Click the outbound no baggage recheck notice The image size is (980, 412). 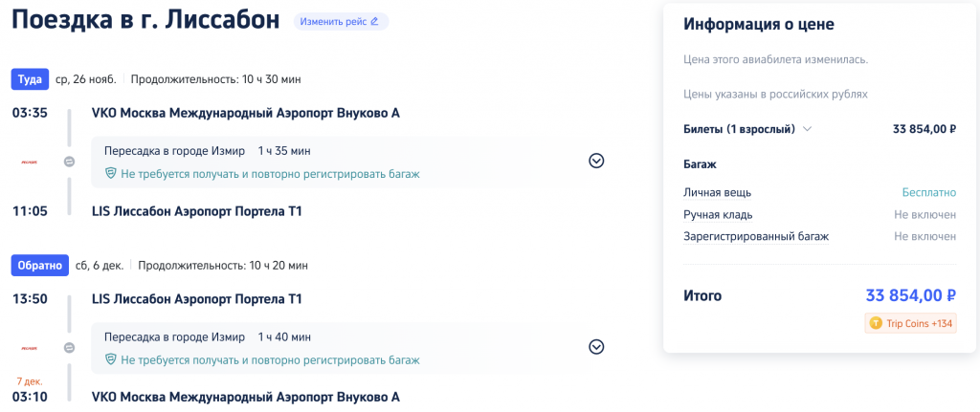coord(270,174)
